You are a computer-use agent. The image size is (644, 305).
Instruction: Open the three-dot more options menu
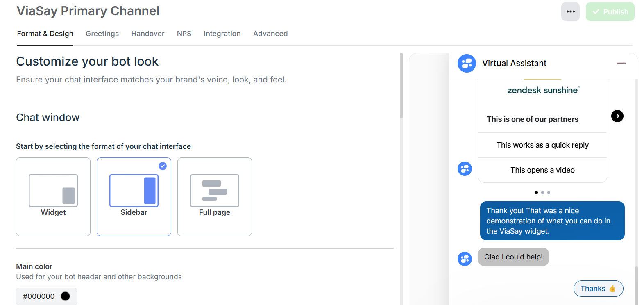pyautogui.click(x=570, y=11)
